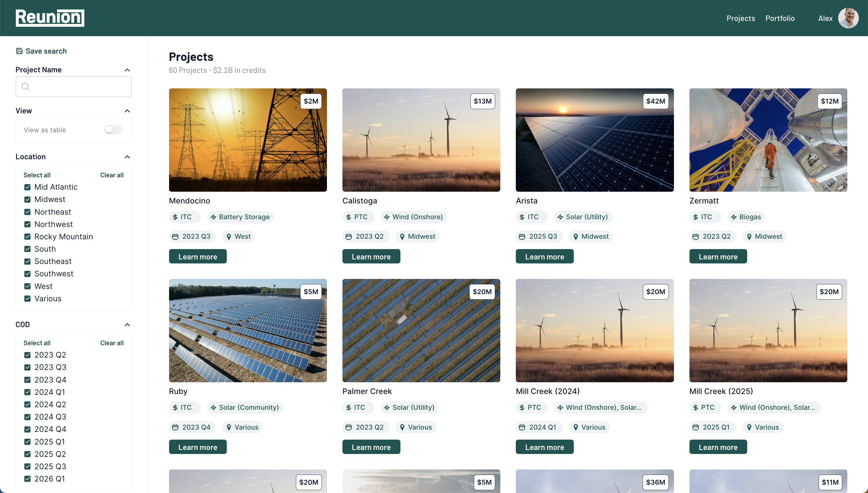Click the Reunion logo

click(50, 18)
